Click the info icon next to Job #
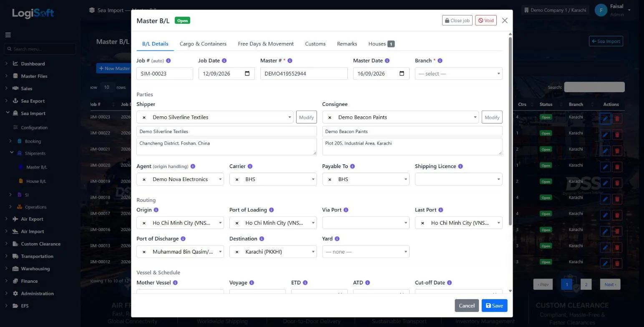 (169, 61)
